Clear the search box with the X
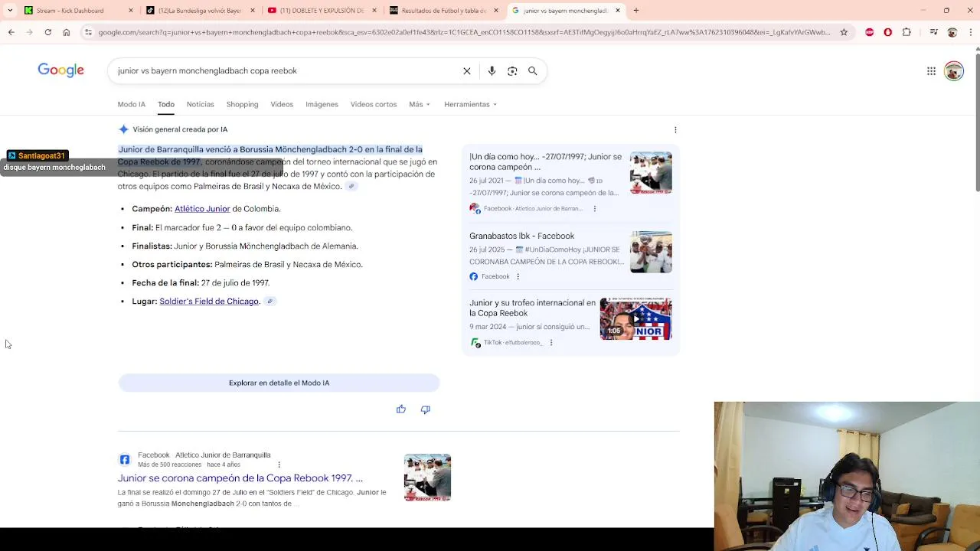This screenshot has height=551, width=980. (467, 70)
